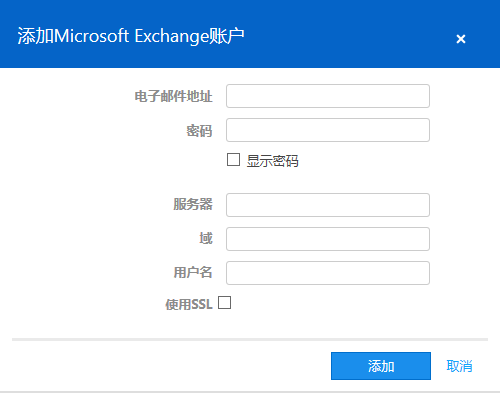Viewport: 500px width, 393px height.
Task: Focus the 电子邮件地址 input field
Action: [x=328, y=96]
